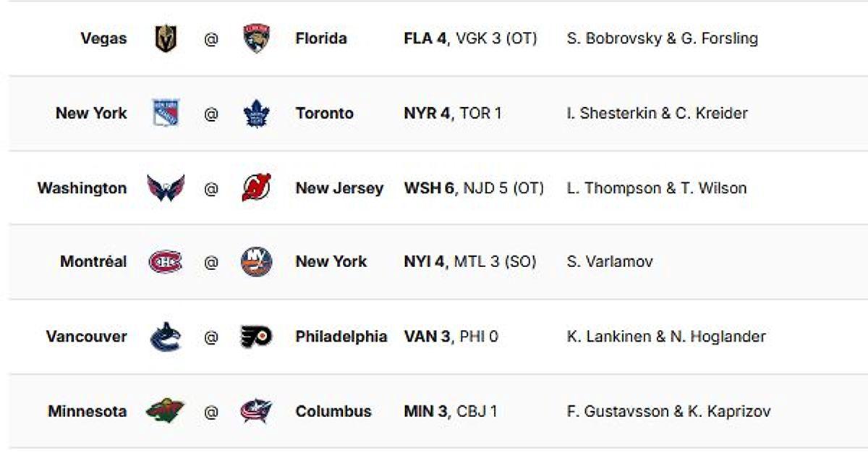Click the New York Islanders logo

256,261
